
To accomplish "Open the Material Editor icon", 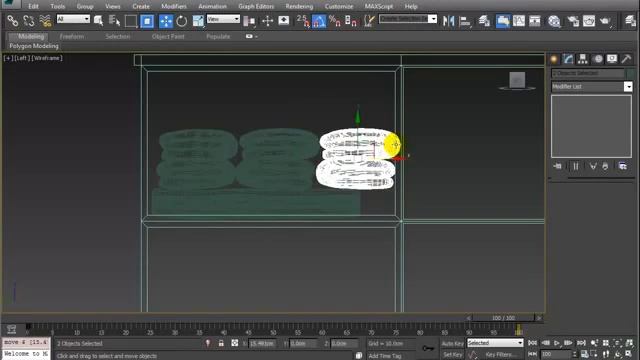I will (554, 21).
